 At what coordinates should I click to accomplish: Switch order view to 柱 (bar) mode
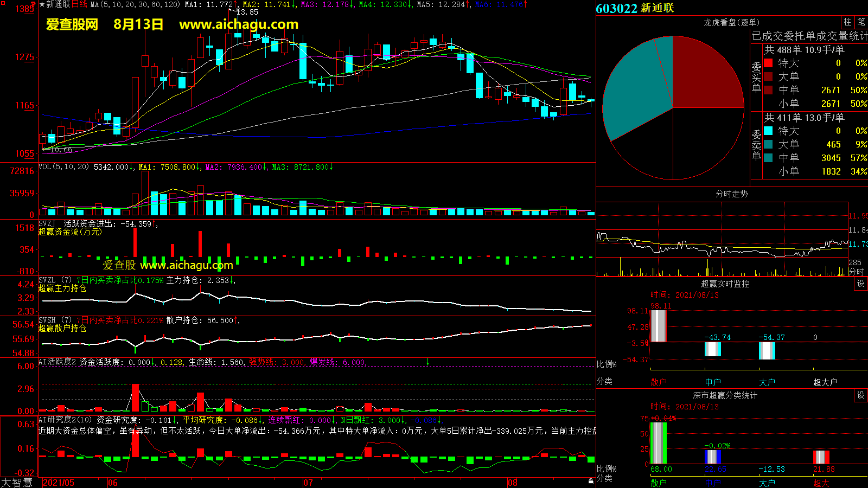[847, 22]
